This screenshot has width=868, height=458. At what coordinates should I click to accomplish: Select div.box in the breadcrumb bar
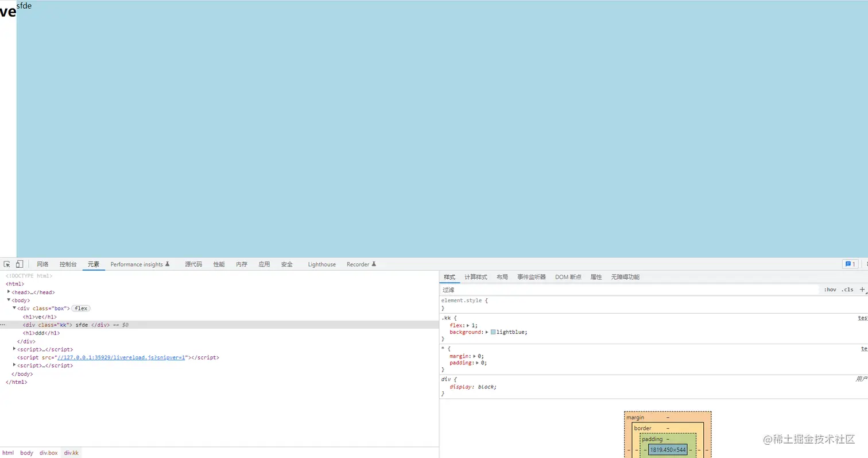49,453
